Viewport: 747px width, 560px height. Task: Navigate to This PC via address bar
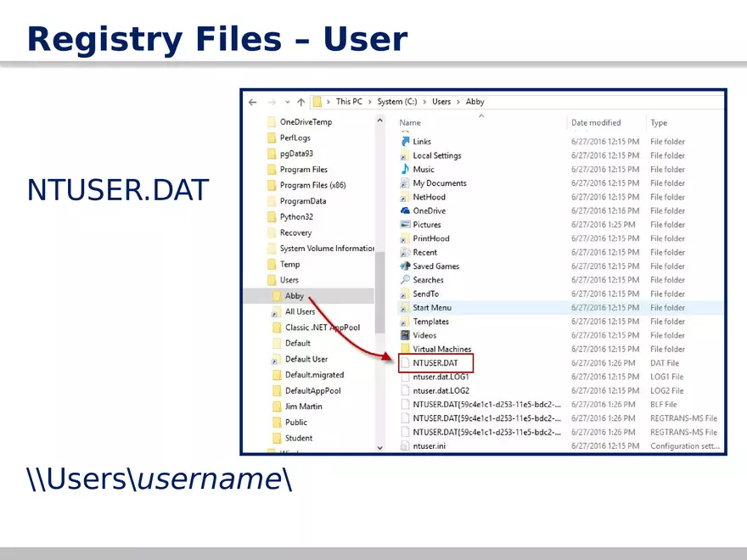coord(348,101)
